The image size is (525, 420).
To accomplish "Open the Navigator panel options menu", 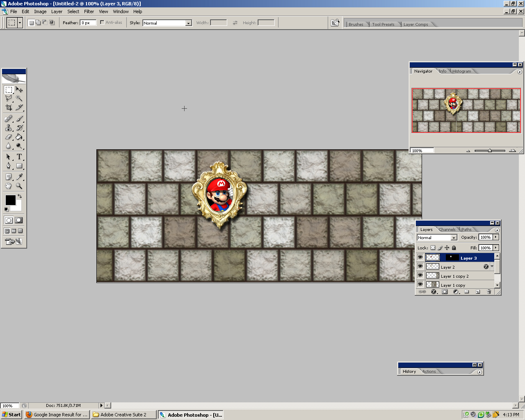I will point(520,72).
